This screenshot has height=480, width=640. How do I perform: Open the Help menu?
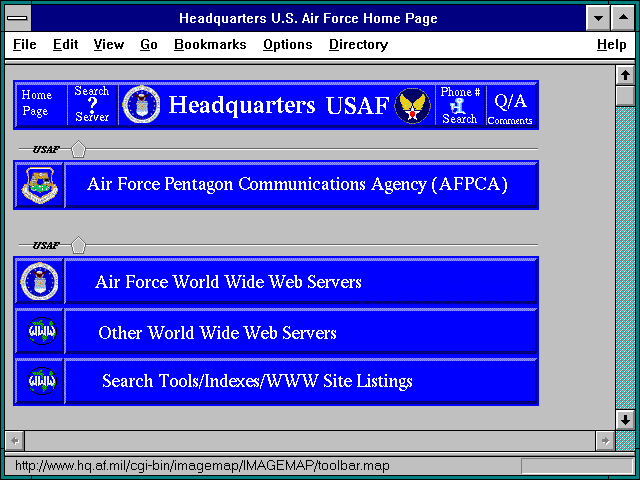pos(611,44)
